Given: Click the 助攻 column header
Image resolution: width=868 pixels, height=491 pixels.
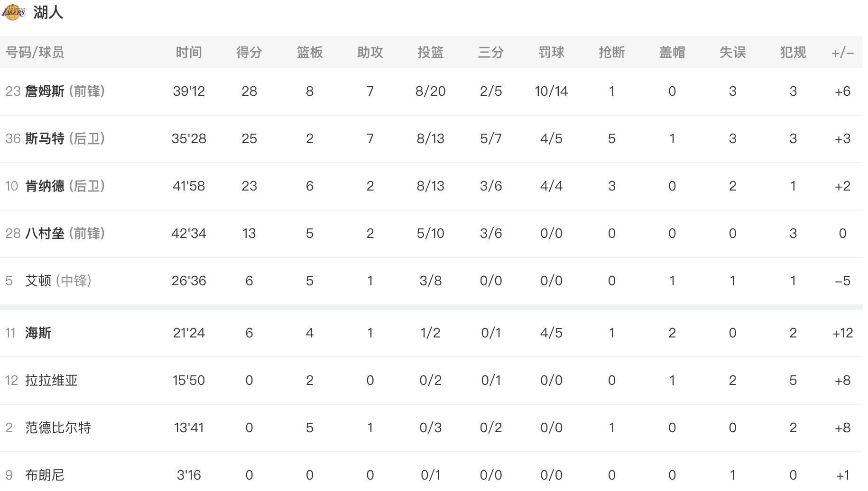Looking at the screenshot, I should coord(370,52).
